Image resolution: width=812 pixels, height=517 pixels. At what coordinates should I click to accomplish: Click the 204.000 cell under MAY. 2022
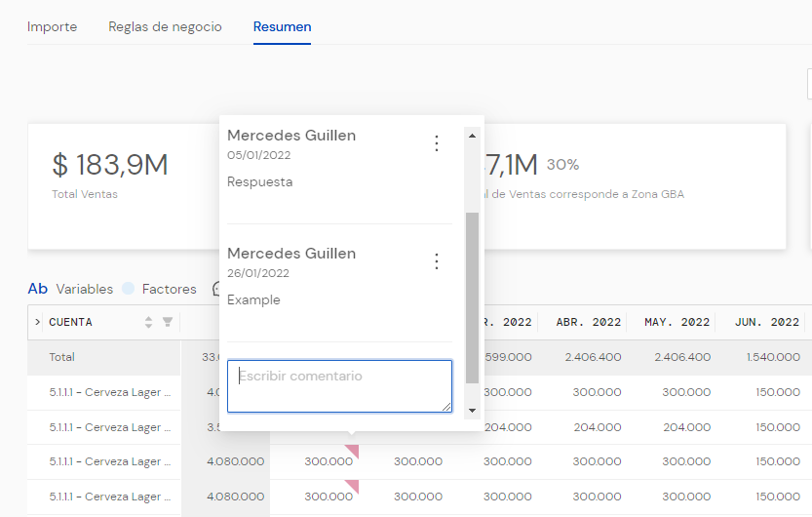(686, 427)
